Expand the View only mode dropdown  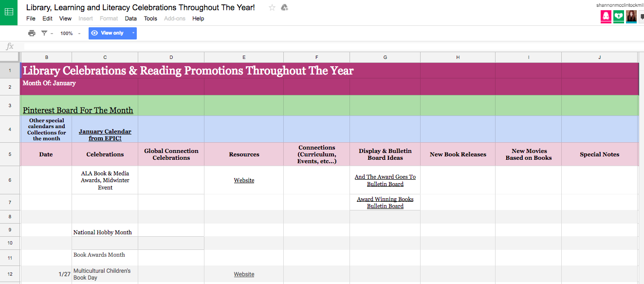pyautogui.click(x=133, y=33)
